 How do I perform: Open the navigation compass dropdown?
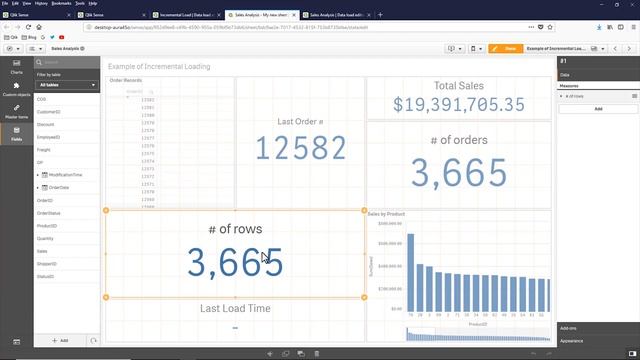point(13,49)
